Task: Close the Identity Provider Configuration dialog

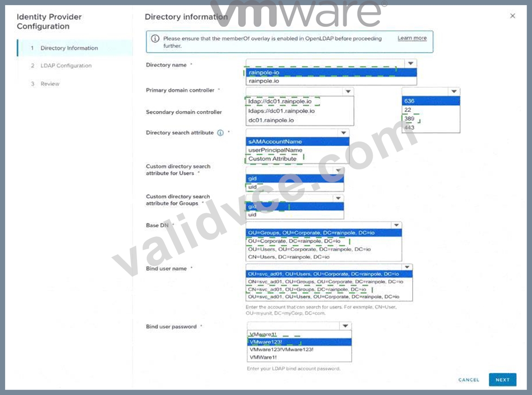Action: pyautogui.click(x=513, y=16)
